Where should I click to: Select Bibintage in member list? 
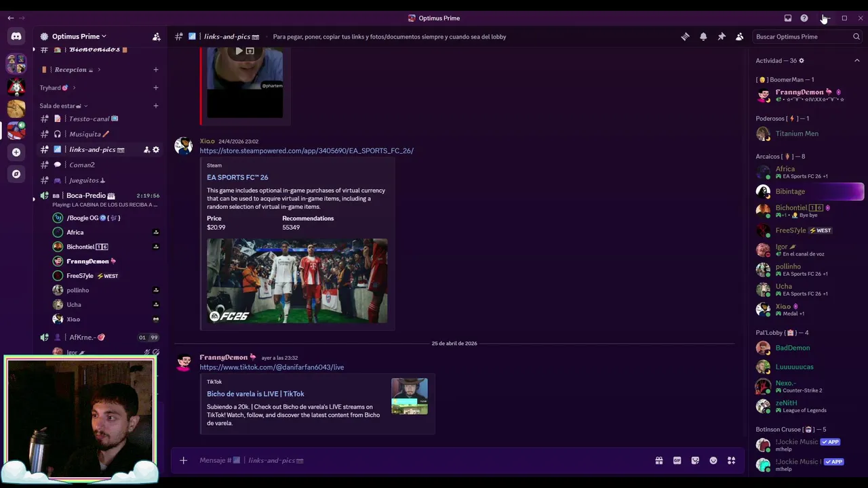[x=809, y=192]
